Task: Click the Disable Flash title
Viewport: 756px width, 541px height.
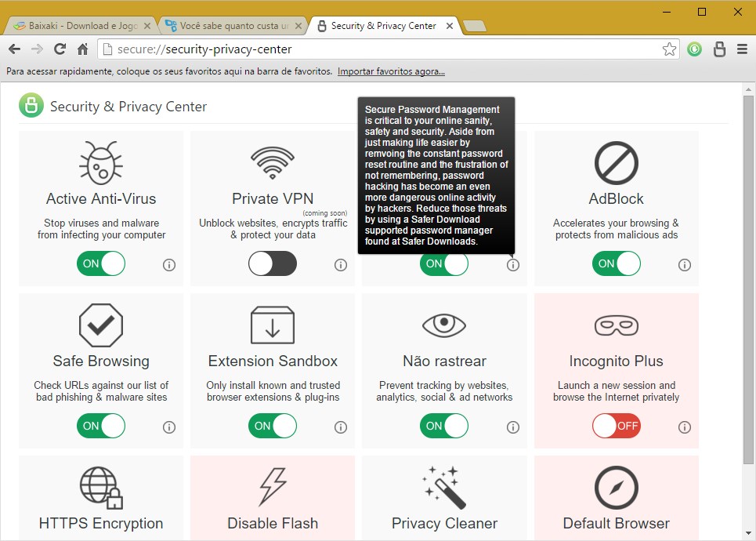Action: [x=273, y=523]
